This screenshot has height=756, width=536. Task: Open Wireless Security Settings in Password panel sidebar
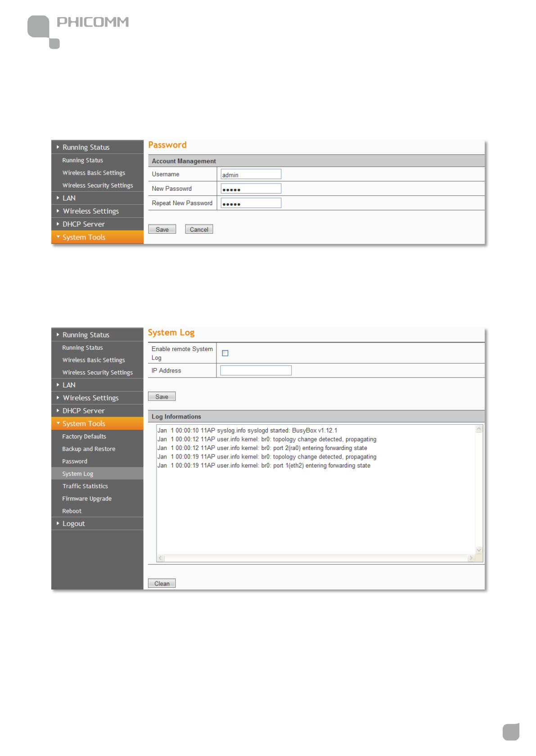pyautogui.click(x=97, y=185)
